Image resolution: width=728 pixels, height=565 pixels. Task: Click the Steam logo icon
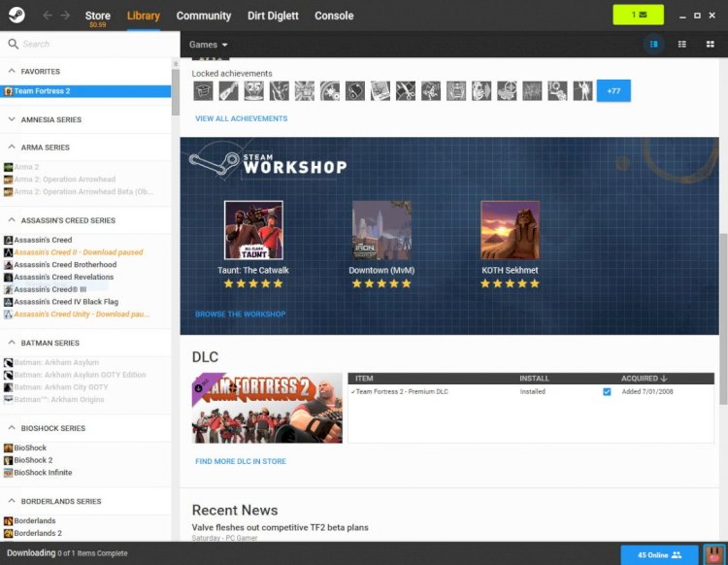pos(17,15)
